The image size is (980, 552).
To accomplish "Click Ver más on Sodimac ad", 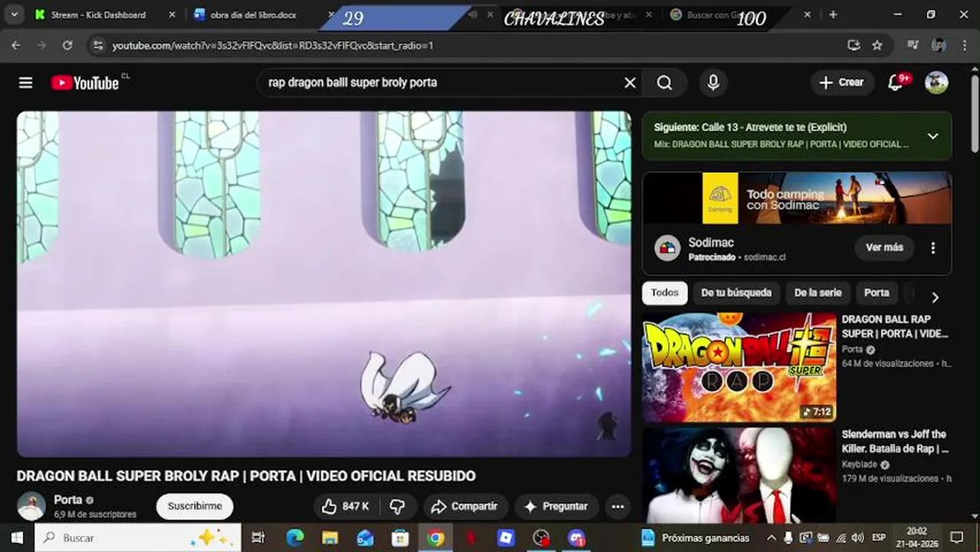I will point(884,248).
